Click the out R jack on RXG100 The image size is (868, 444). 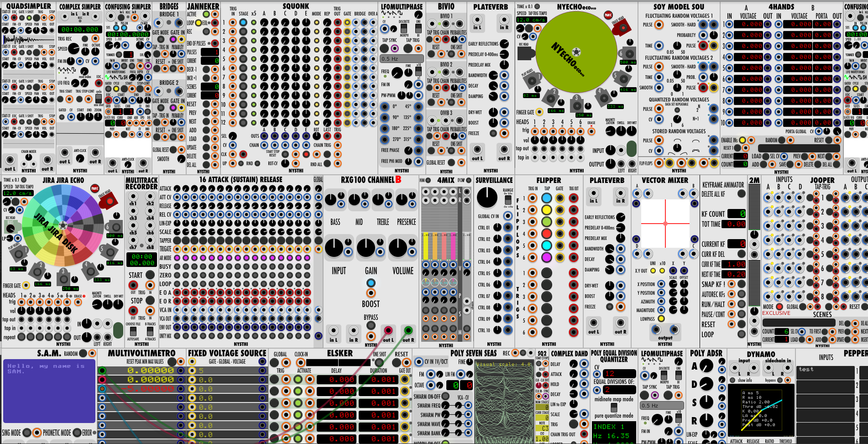[x=408, y=330]
